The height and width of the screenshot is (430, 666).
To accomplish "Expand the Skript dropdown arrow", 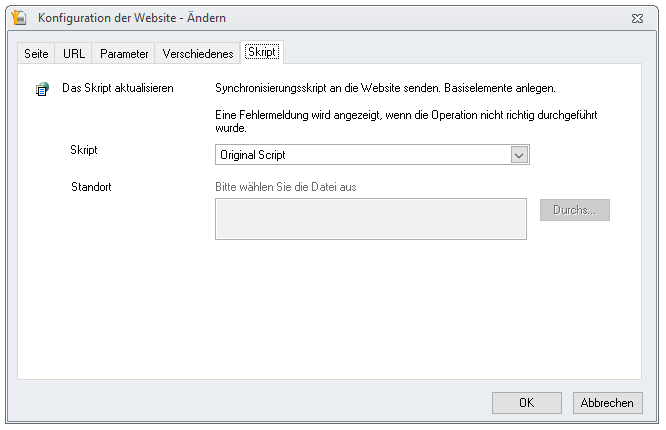I will (x=519, y=155).
